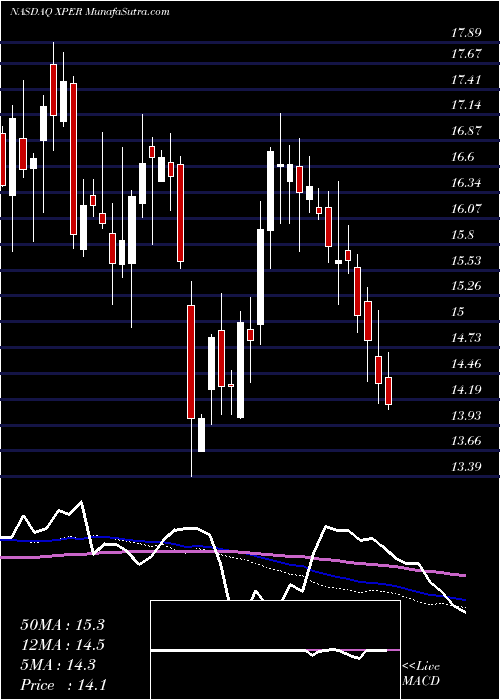
Task: Click the 16.87 price axis label
Action: 466,131
